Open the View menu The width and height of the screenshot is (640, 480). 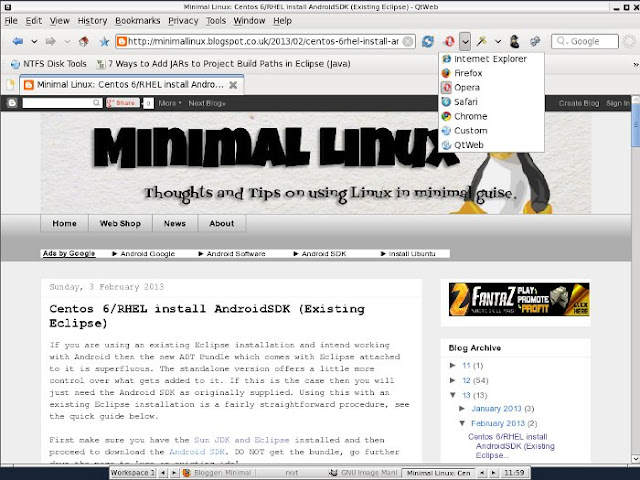click(x=60, y=20)
